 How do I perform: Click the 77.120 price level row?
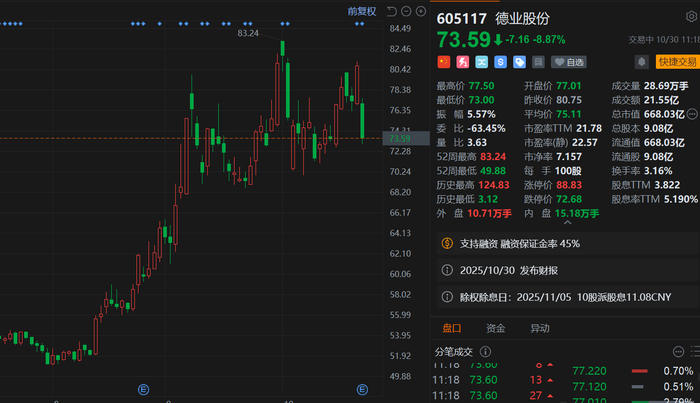[x=633, y=386]
